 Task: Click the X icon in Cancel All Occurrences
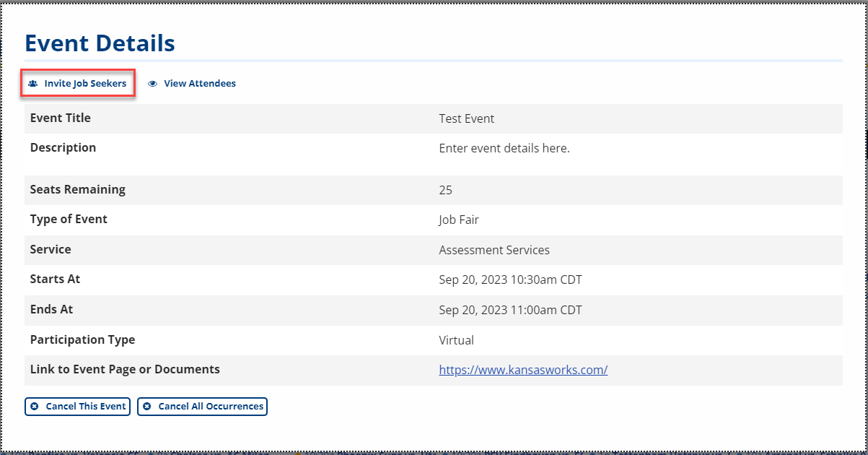pos(147,407)
